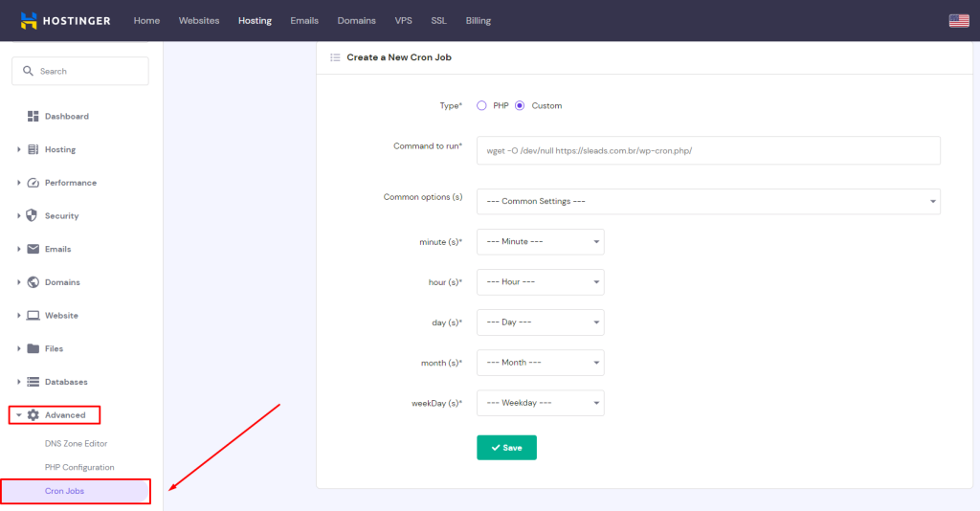The image size is (980, 511).
Task: Click the Command to run input field
Action: point(708,150)
